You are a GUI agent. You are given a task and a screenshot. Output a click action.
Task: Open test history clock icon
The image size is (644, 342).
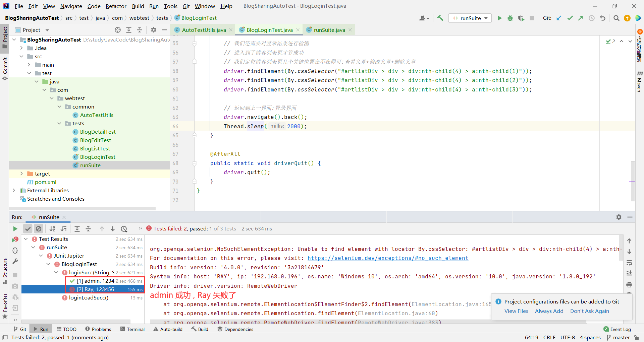tap(124, 229)
